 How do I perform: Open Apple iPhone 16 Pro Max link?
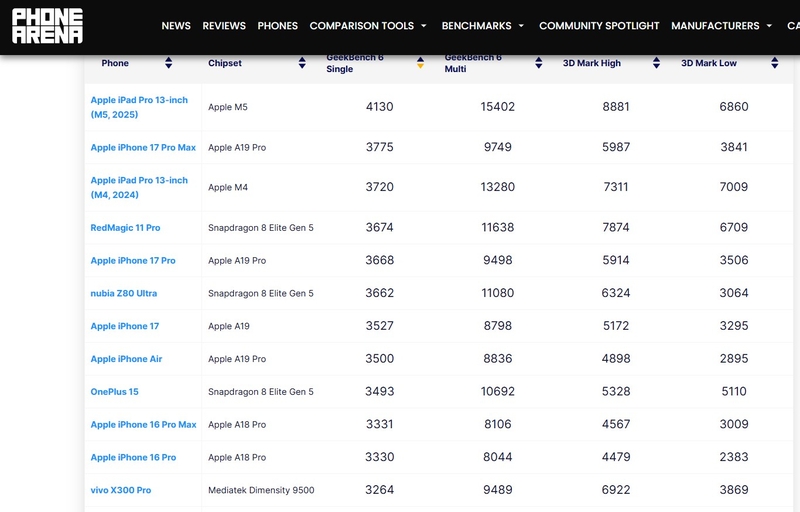pyautogui.click(x=143, y=424)
